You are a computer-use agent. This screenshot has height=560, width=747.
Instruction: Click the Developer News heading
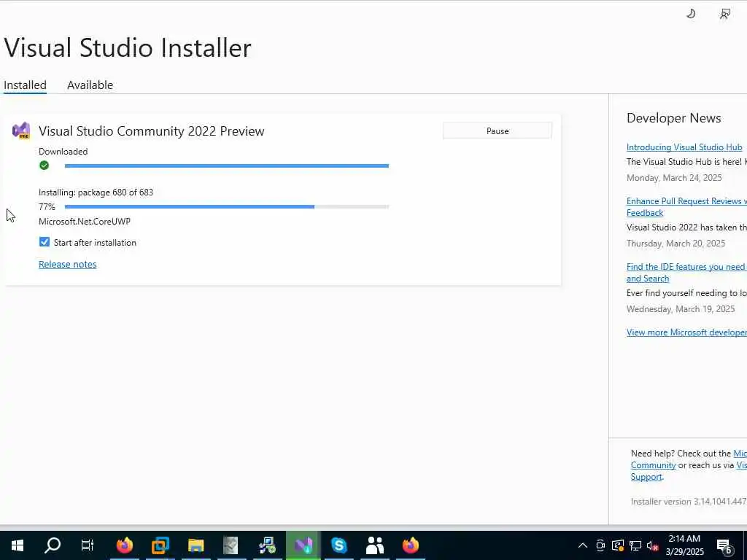click(673, 118)
